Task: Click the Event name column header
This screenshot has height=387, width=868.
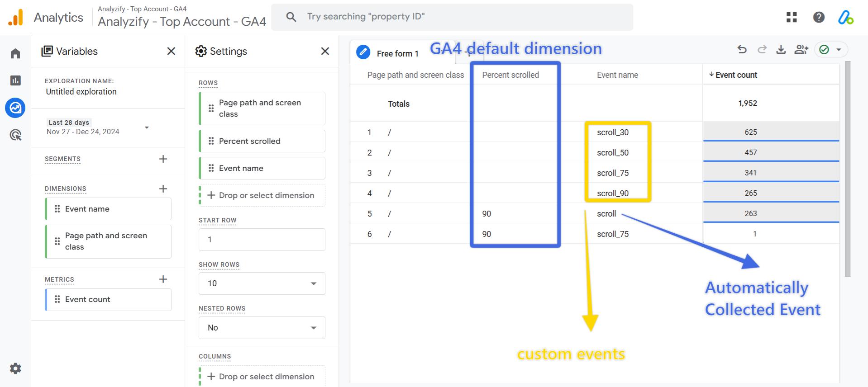Action: [617, 75]
